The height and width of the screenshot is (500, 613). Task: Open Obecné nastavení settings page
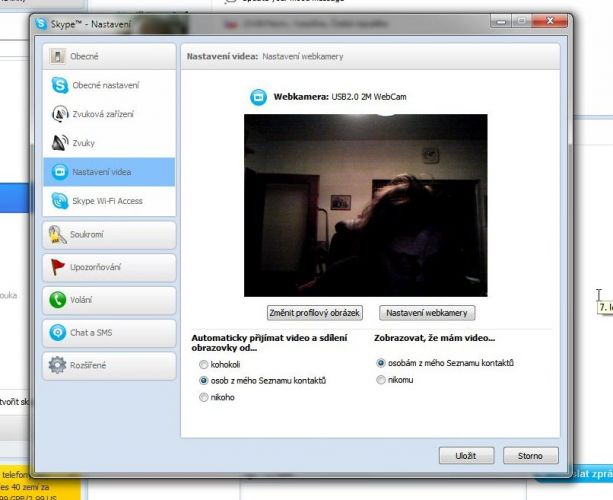(x=109, y=85)
